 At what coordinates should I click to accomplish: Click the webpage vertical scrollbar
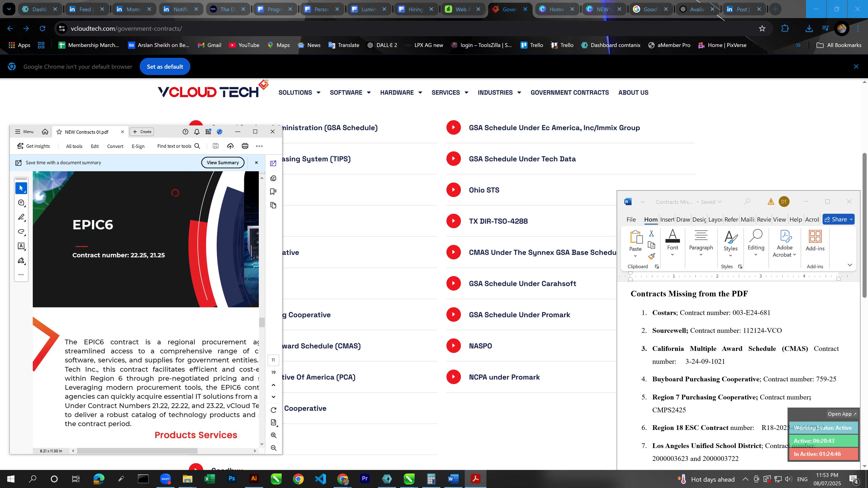tap(864, 225)
